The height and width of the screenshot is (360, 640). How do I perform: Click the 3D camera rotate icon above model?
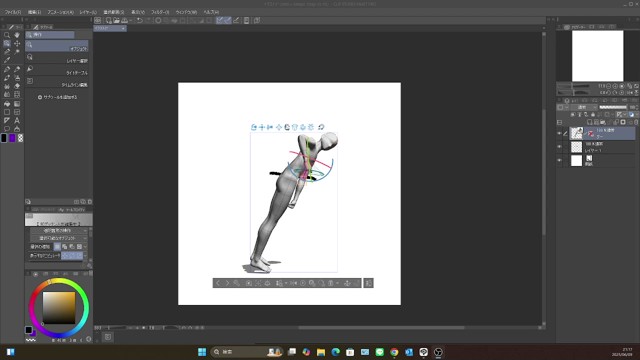(x=253, y=127)
